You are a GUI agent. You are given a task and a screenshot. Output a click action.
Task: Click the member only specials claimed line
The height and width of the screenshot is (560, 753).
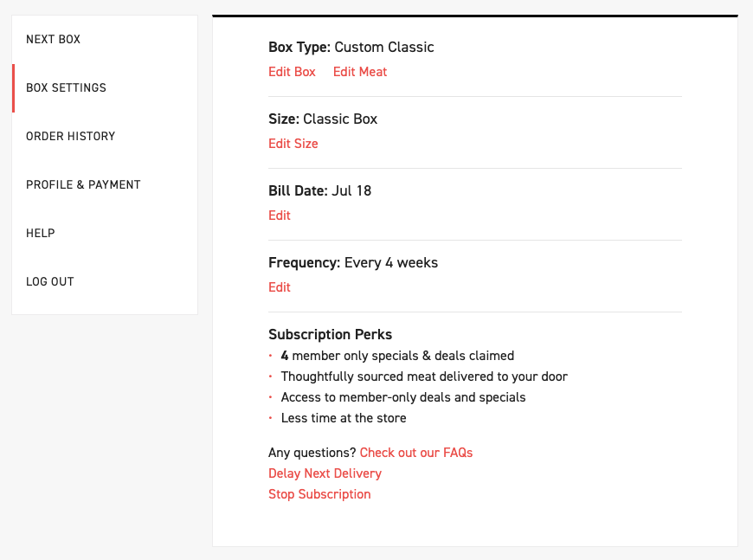tap(397, 356)
